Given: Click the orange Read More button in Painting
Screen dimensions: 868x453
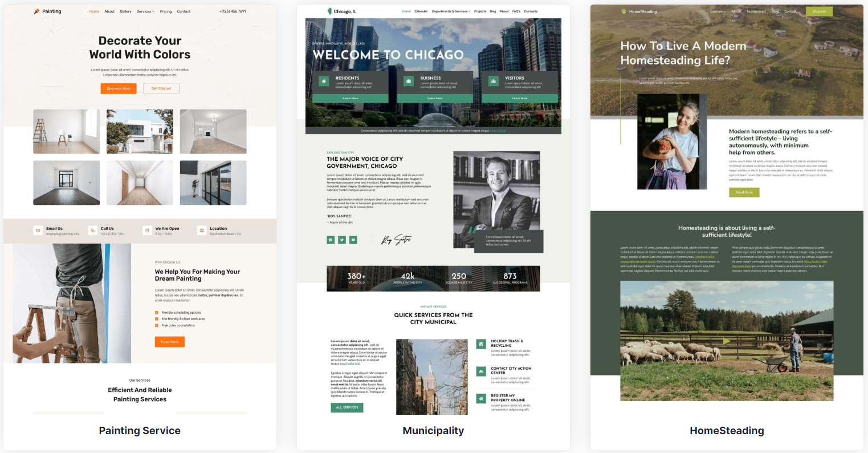Looking at the screenshot, I should (170, 342).
